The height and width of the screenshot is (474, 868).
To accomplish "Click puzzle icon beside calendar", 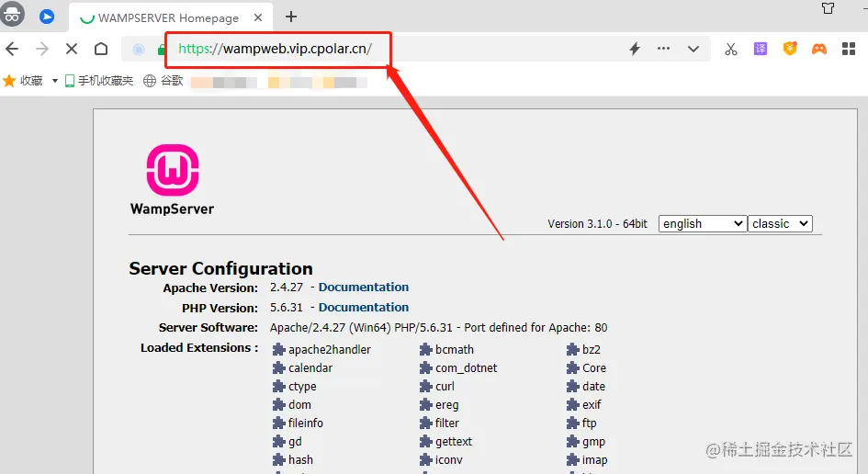I will (278, 367).
